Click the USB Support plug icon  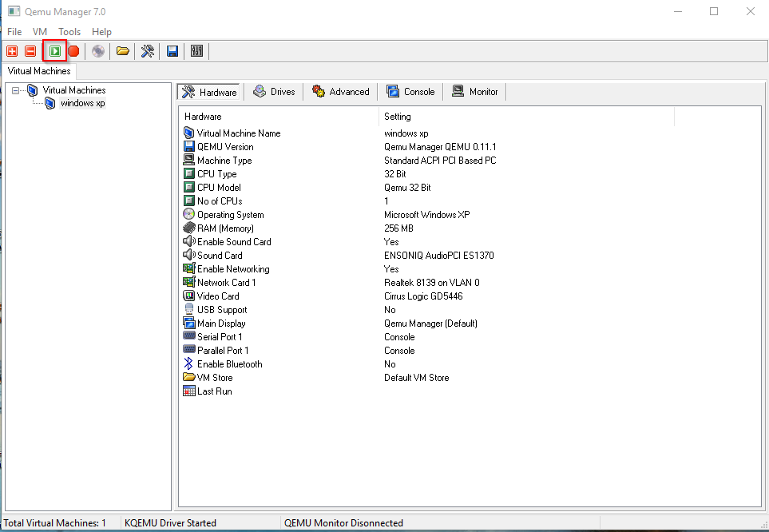point(188,309)
